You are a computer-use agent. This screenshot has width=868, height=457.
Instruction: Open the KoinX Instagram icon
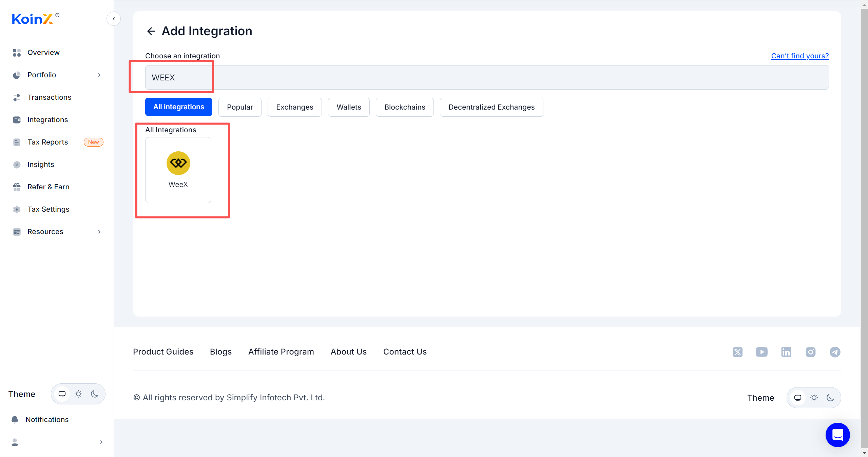click(x=810, y=352)
